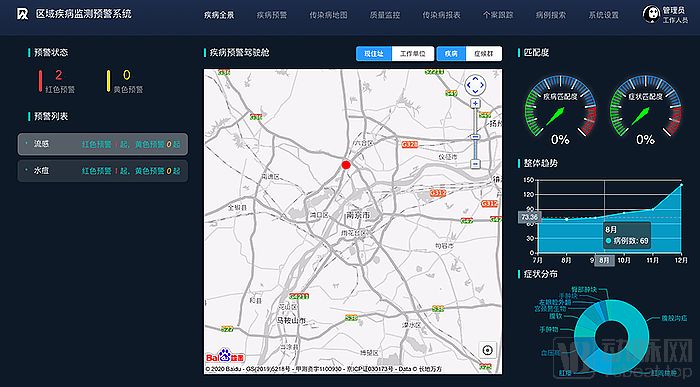Click the map zoom slider handle
This screenshot has height=387, width=700.
(x=475, y=137)
